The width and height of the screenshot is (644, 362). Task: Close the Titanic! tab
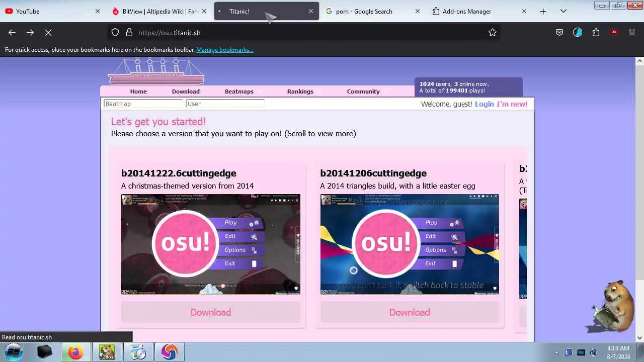coord(311,11)
